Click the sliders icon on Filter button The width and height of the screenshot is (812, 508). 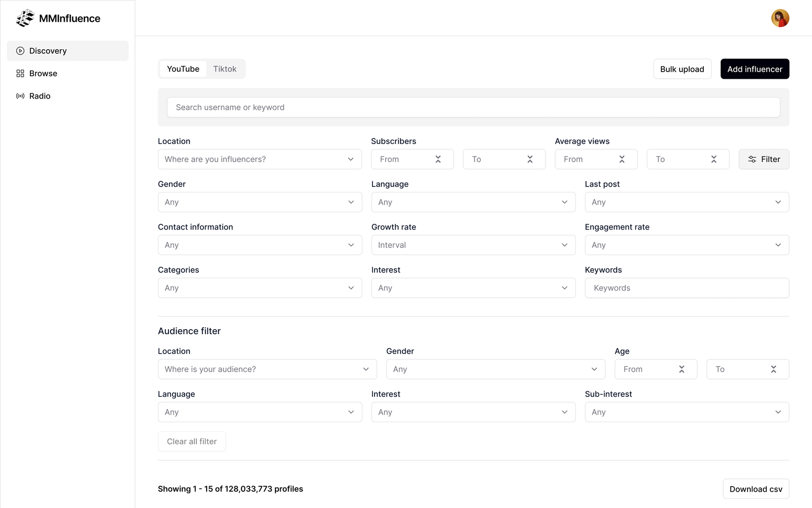(752, 160)
